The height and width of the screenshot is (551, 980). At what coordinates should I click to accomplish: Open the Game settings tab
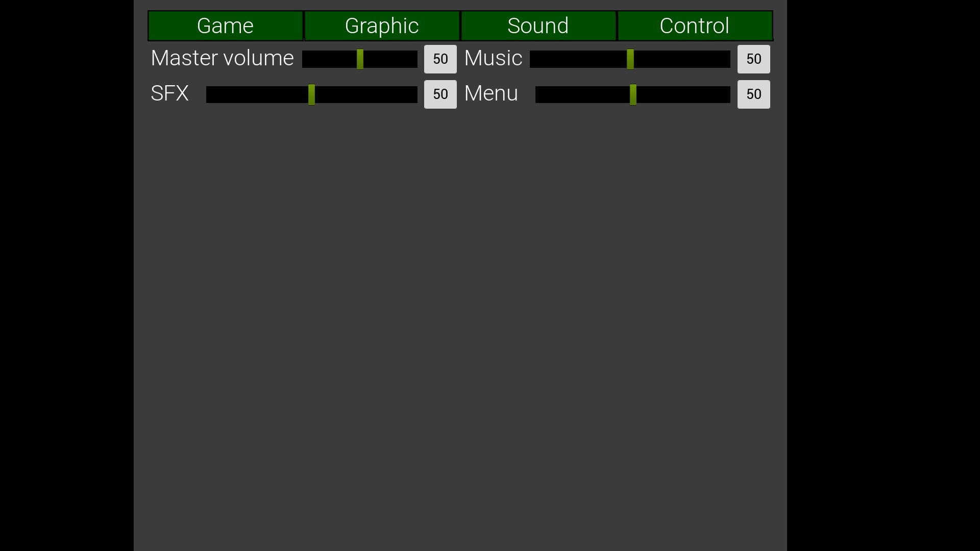225,26
